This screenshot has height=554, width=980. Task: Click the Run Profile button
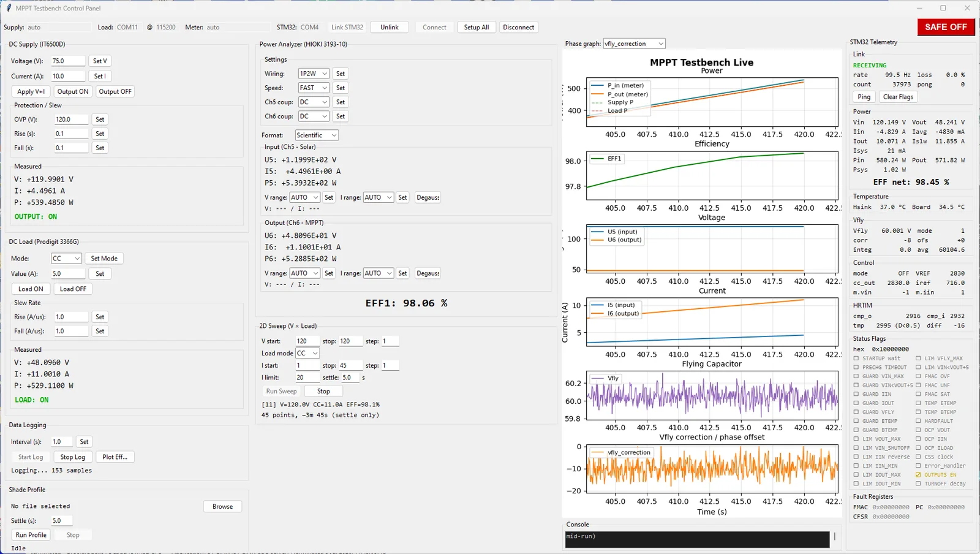(x=31, y=535)
